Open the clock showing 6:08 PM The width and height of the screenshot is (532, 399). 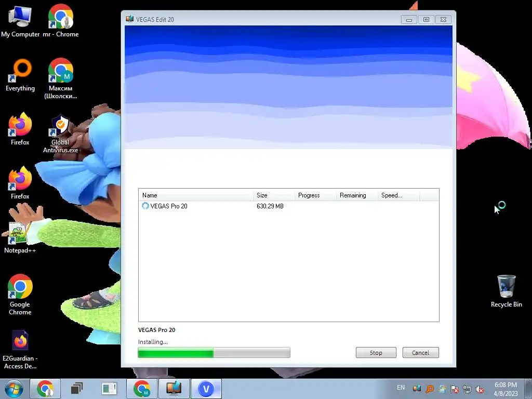point(506,389)
